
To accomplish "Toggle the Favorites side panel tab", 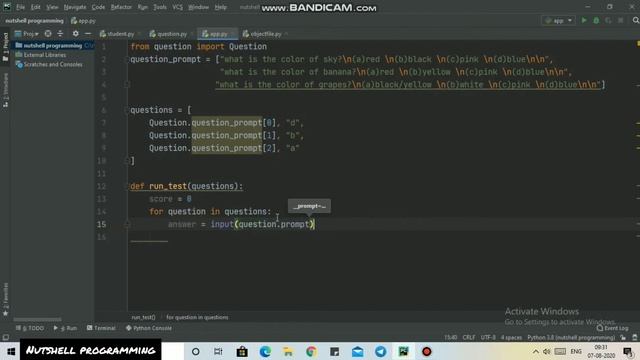I will [5, 299].
